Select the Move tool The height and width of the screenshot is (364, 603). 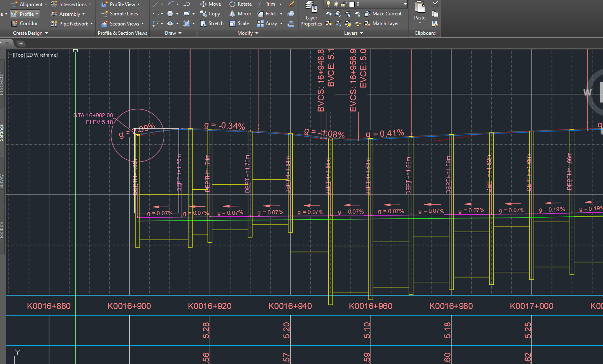211,4
